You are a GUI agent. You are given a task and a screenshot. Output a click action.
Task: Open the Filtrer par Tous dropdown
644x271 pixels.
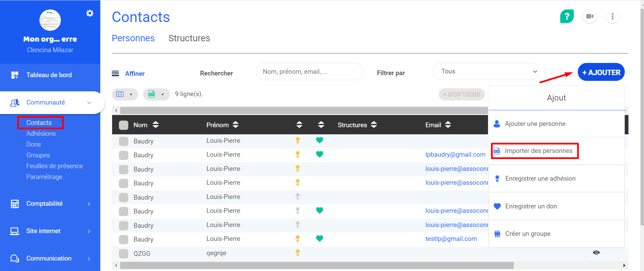tap(486, 71)
